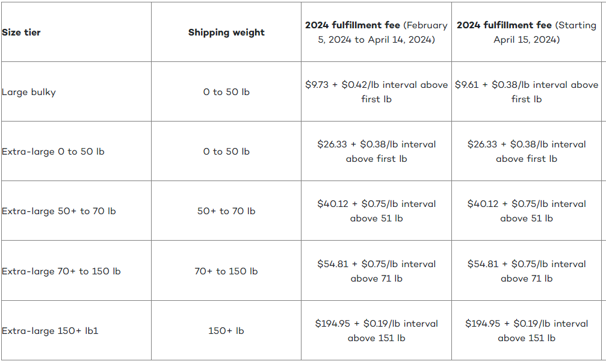Select the February $26.33 + $0.38/lb fee cell
The height and width of the screenshot is (364, 606).
(x=377, y=151)
